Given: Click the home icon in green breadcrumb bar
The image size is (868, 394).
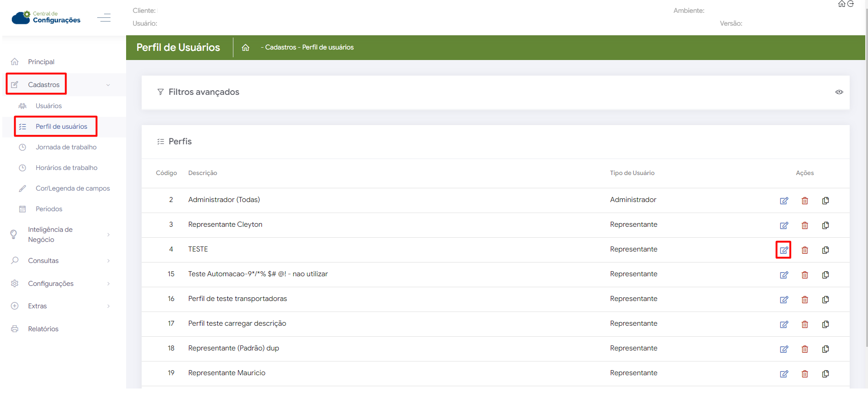Looking at the screenshot, I should click(x=245, y=48).
